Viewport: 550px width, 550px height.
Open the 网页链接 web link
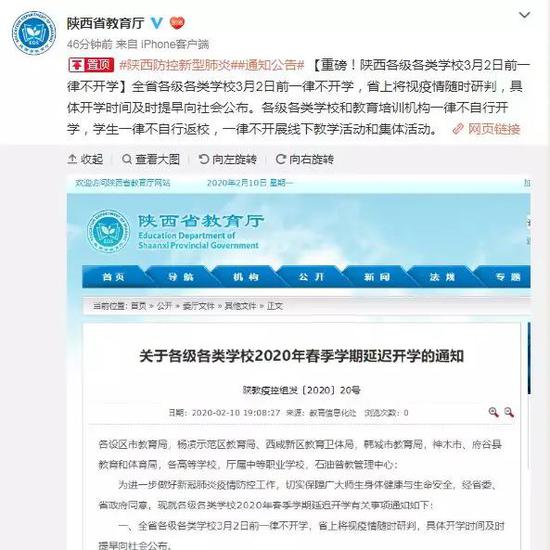coord(487,129)
